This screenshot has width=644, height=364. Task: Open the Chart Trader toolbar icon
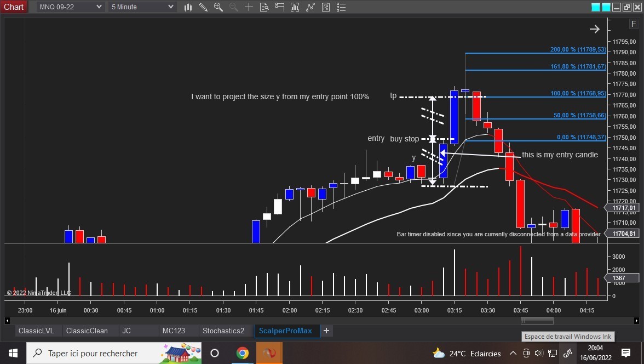point(280,7)
